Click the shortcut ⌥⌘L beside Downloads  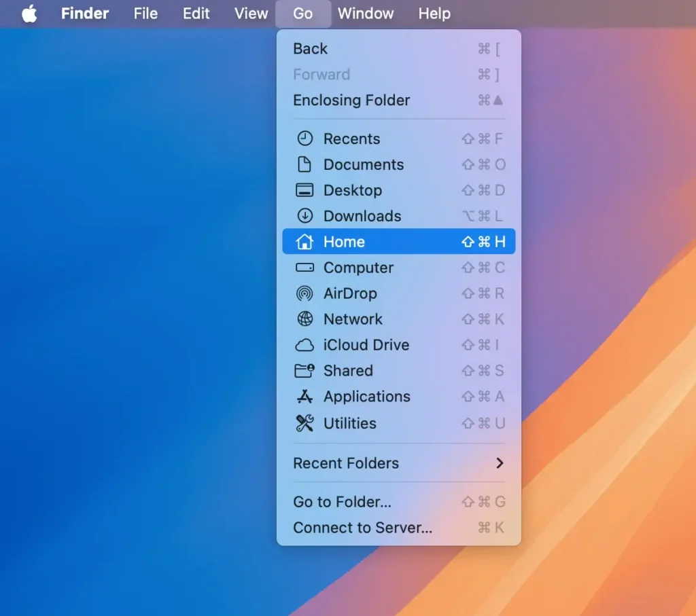tap(483, 215)
